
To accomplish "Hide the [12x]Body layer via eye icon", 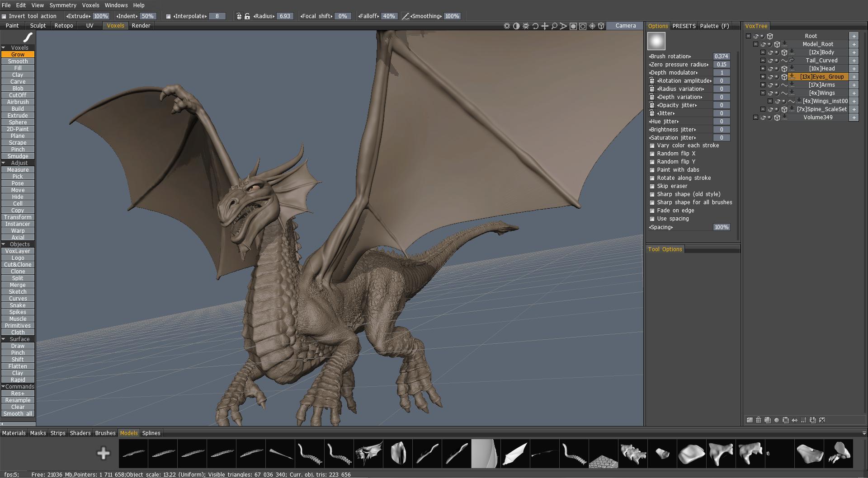I will pyautogui.click(x=770, y=52).
